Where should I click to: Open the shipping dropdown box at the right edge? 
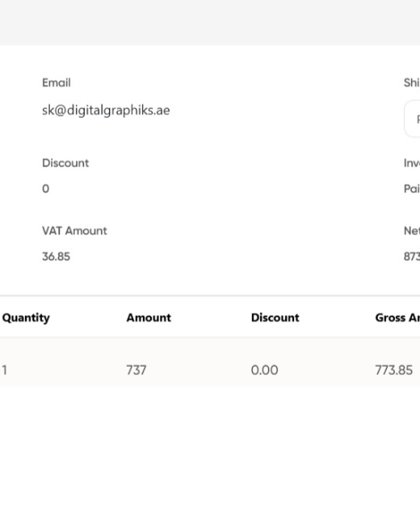tap(412, 119)
